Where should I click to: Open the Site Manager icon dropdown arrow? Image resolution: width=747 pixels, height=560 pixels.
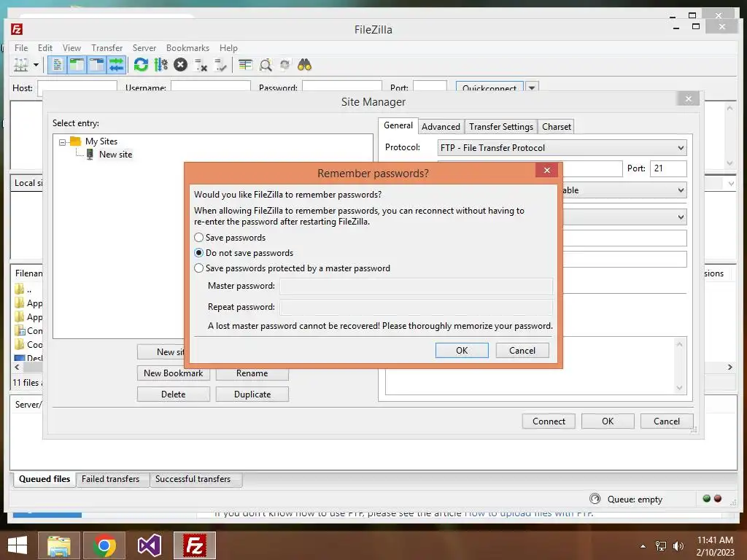click(x=36, y=65)
